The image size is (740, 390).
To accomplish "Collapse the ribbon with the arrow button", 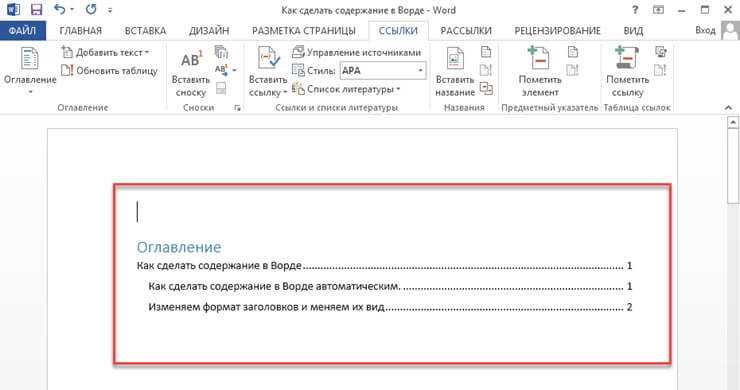I will [728, 108].
